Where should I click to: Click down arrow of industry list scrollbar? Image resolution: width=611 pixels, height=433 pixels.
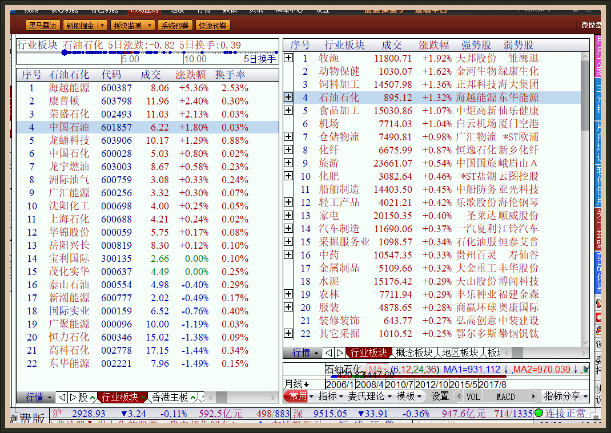[x=585, y=342]
